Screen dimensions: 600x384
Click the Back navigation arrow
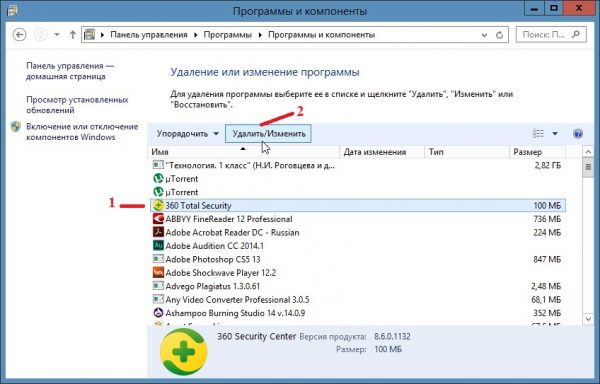pos(20,35)
